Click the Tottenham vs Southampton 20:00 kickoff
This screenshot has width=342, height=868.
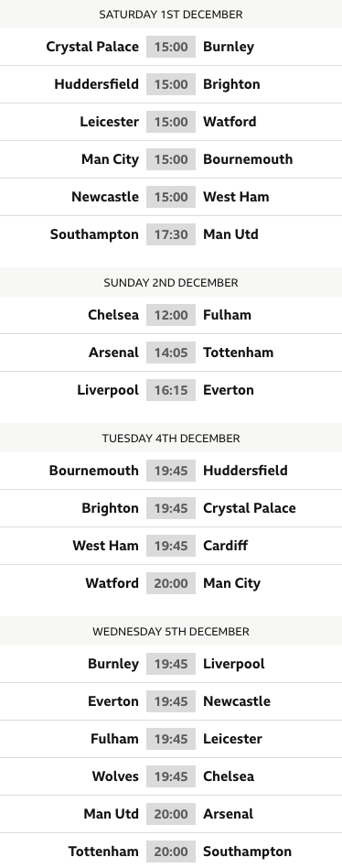coord(171,852)
